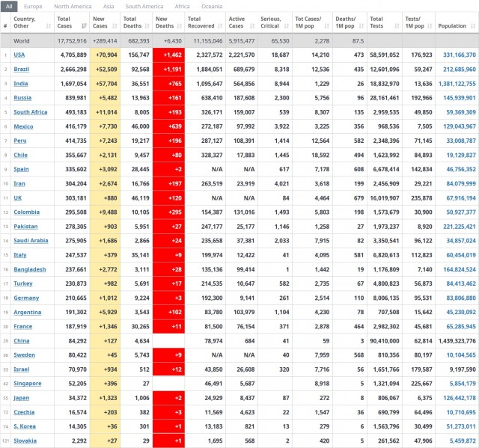Switch to the Europe tab
Image resolution: width=479 pixels, height=448 pixels.
click(x=33, y=6)
